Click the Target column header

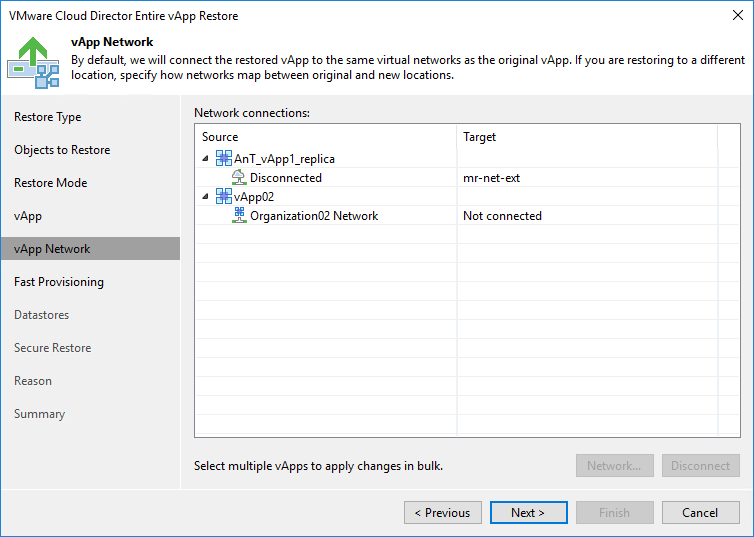[587, 137]
